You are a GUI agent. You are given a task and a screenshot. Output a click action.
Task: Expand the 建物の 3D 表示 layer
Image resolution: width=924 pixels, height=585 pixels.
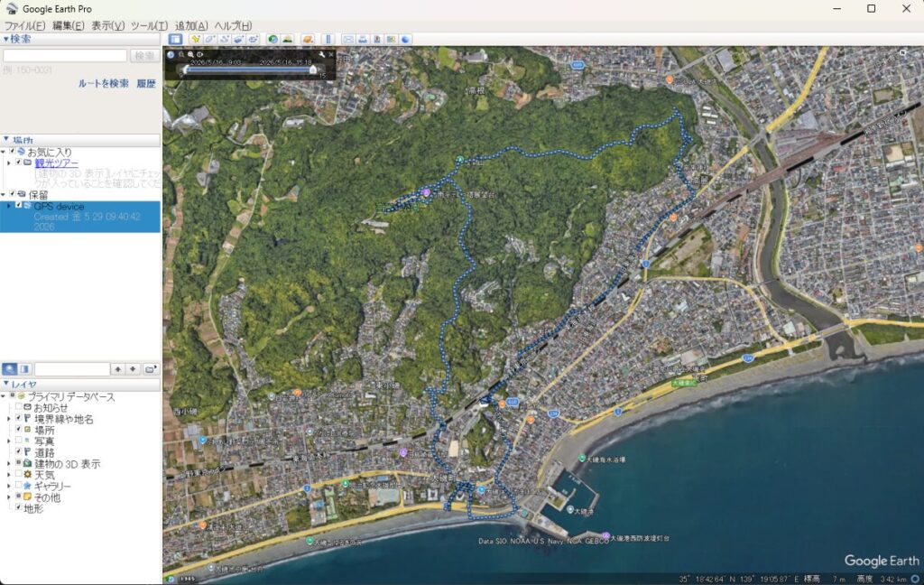(x=9, y=463)
